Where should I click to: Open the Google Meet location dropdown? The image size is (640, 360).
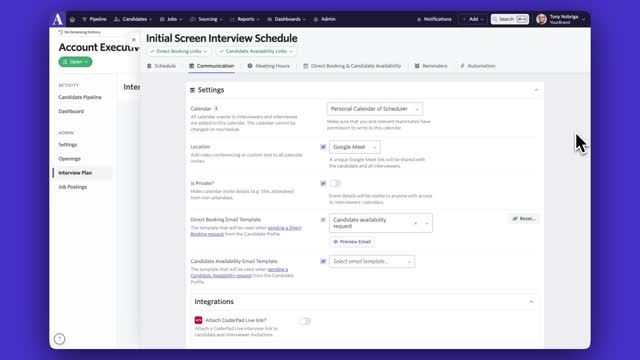(x=355, y=147)
